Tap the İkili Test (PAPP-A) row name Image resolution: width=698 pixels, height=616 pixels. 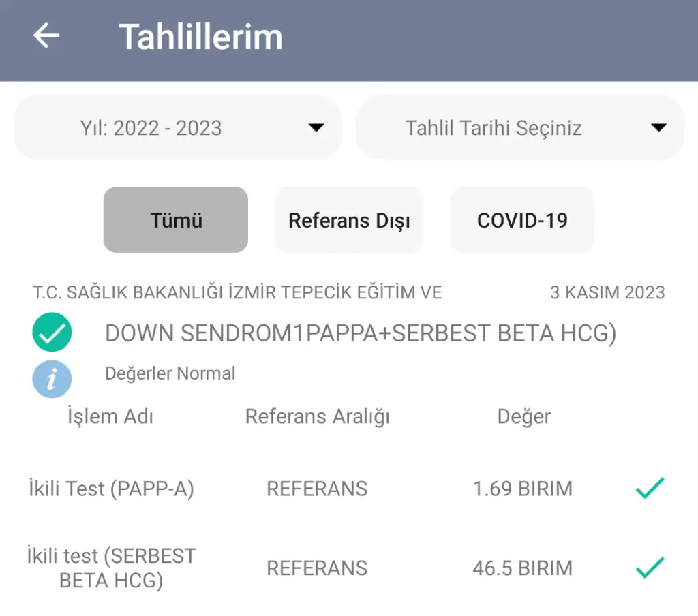click(x=111, y=489)
